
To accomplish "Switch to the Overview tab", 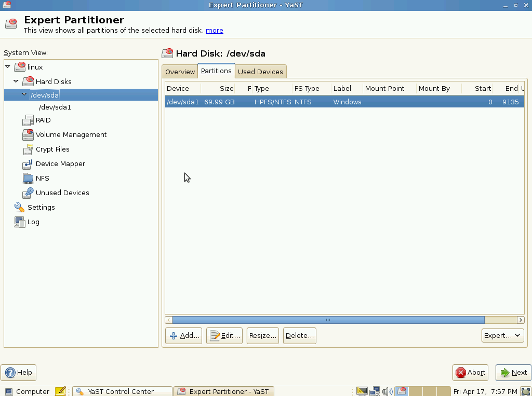I will point(180,72).
